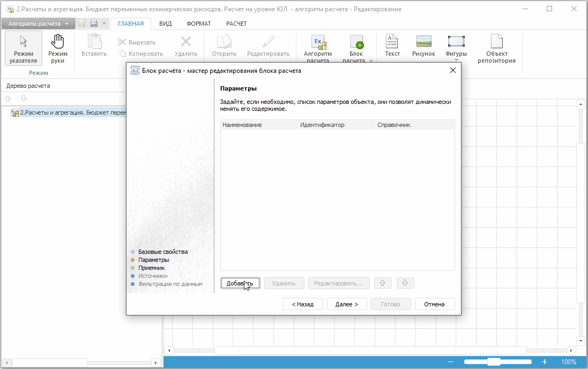The width and height of the screenshot is (588, 369).
Task: Click the < Назад button
Action: pos(303,304)
